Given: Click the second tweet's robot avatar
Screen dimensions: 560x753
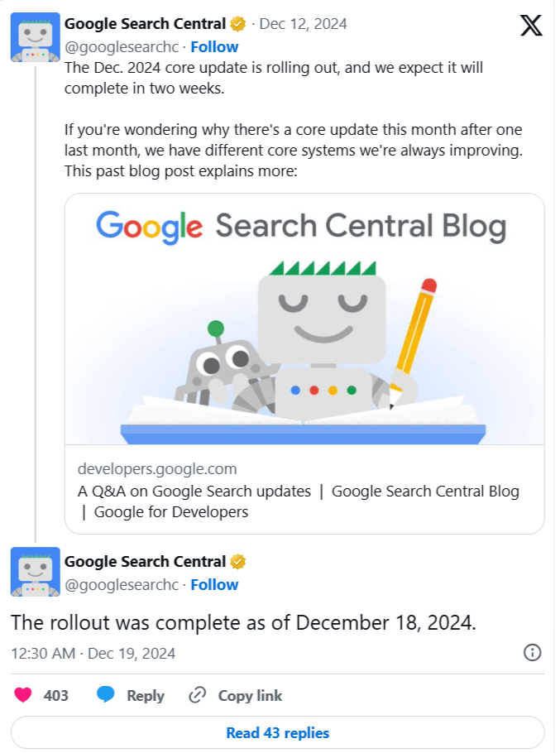Looking at the screenshot, I should tap(35, 572).
